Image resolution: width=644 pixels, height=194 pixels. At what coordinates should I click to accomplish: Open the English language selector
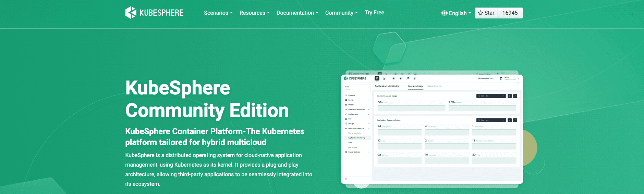click(456, 13)
